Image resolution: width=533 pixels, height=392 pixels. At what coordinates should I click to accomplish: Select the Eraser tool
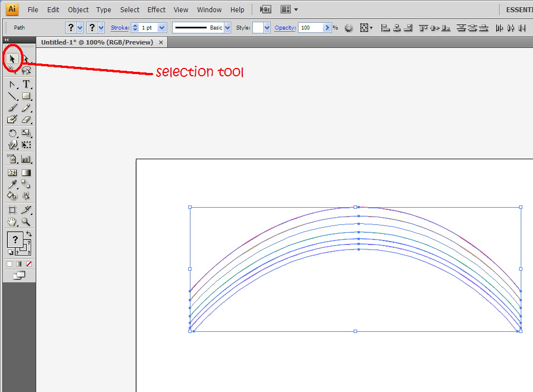(26, 120)
